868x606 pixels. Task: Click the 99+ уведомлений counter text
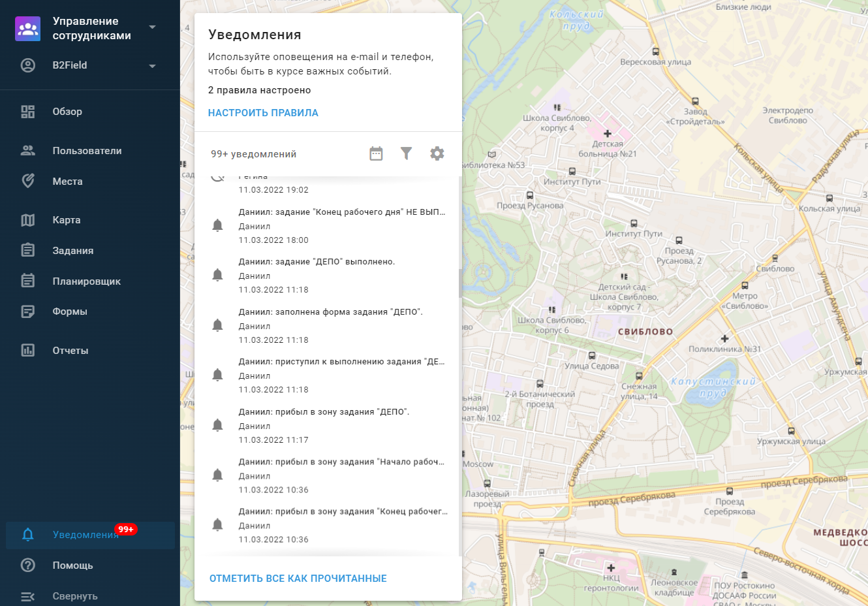click(253, 154)
